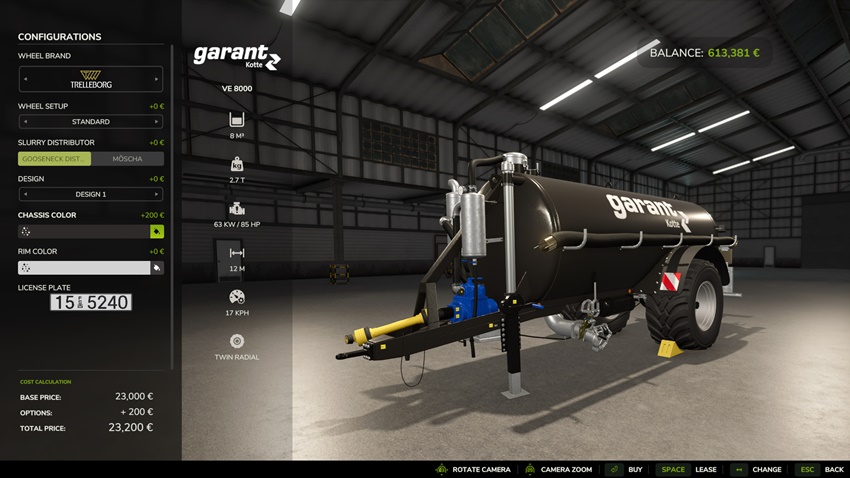Click total price 23,200 € value

pos(131,428)
